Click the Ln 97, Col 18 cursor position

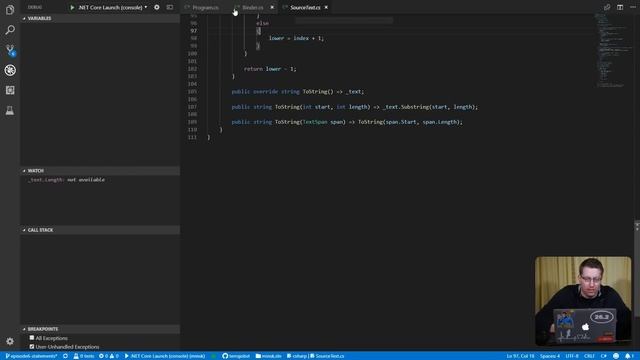point(520,356)
